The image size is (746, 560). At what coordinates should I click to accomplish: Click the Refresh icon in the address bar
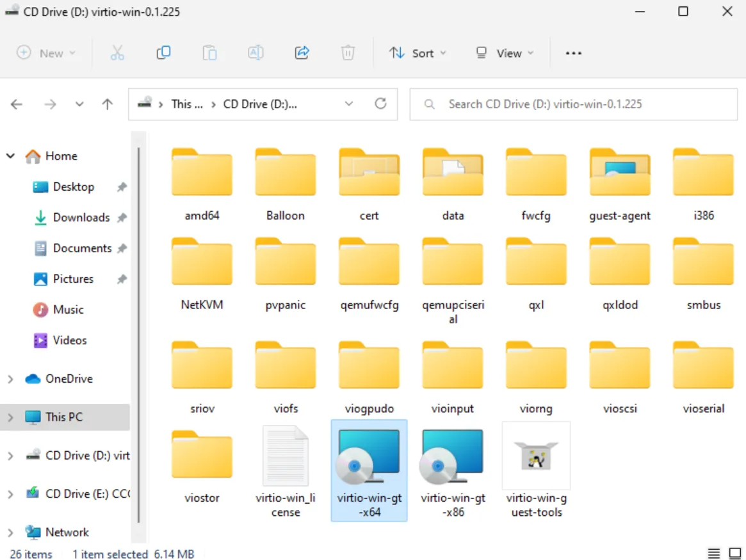pos(381,104)
